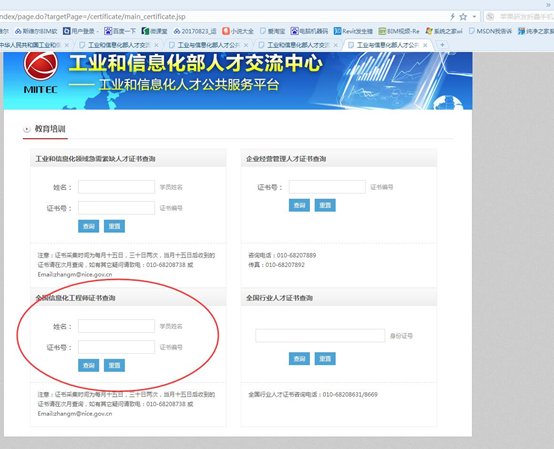The image size is (554, 449).
Task: Open the 小说大全 bookmark
Action: (238, 31)
